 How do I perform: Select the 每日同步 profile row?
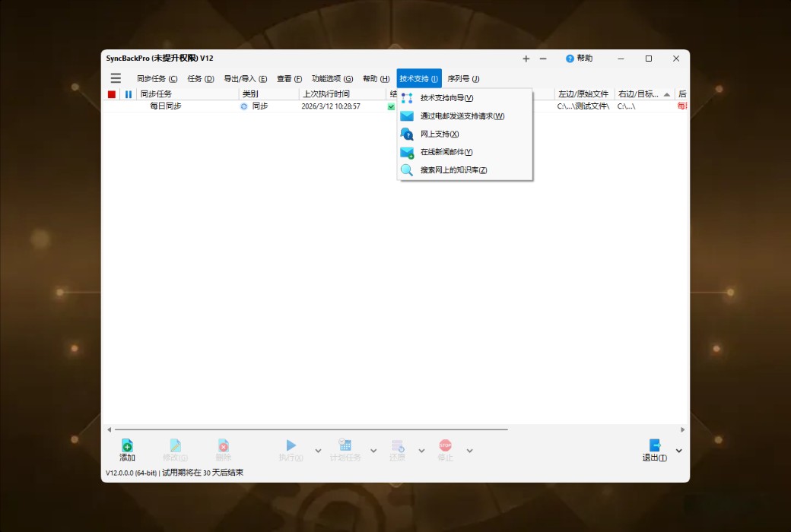coord(166,106)
